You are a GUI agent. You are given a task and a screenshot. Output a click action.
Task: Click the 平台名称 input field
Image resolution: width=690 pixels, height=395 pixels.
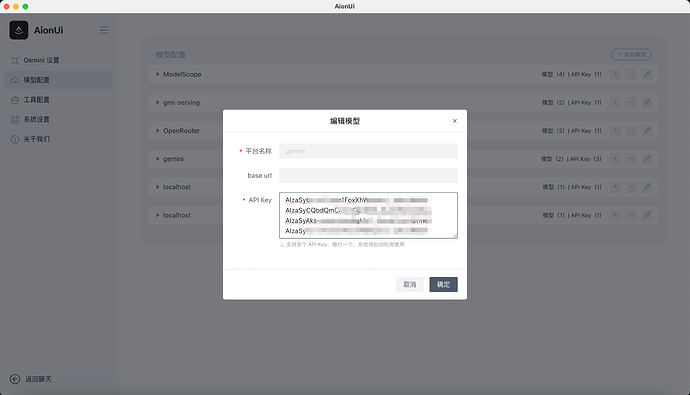pyautogui.click(x=368, y=151)
